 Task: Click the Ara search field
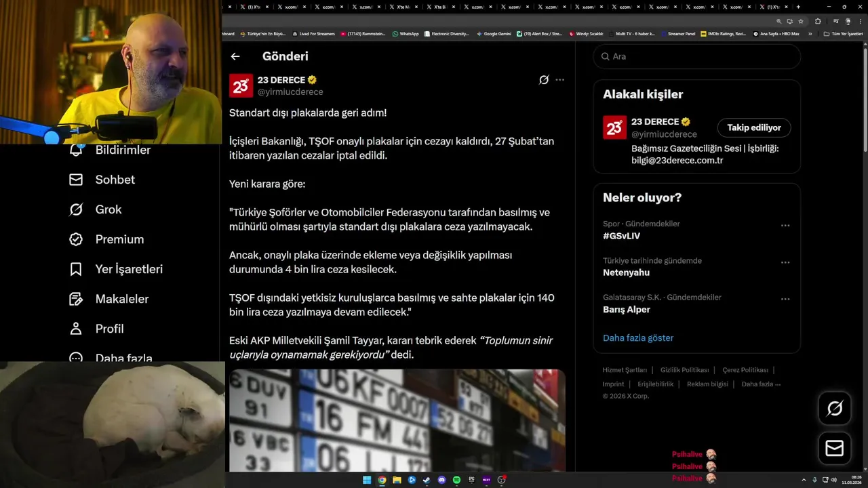pyautogui.click(x=697, y=56)
